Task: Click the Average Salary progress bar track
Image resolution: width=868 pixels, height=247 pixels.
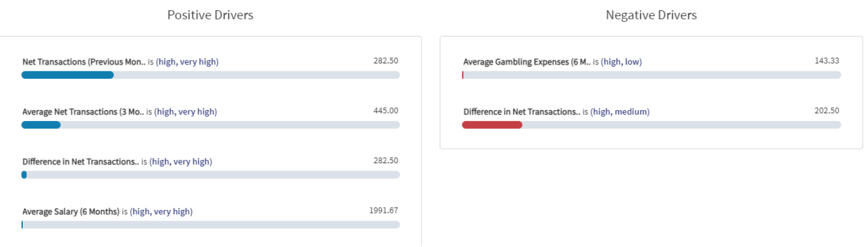Action: click(211, 225)
